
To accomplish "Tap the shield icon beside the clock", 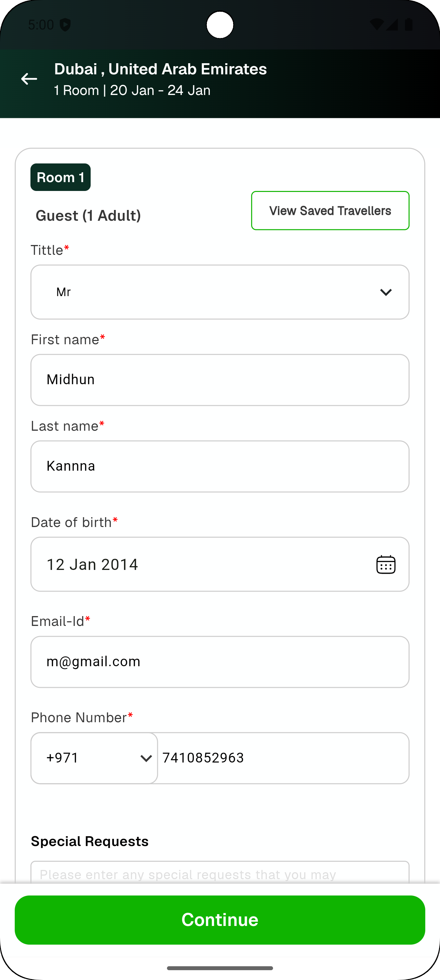I will click(x=65, y=25).
